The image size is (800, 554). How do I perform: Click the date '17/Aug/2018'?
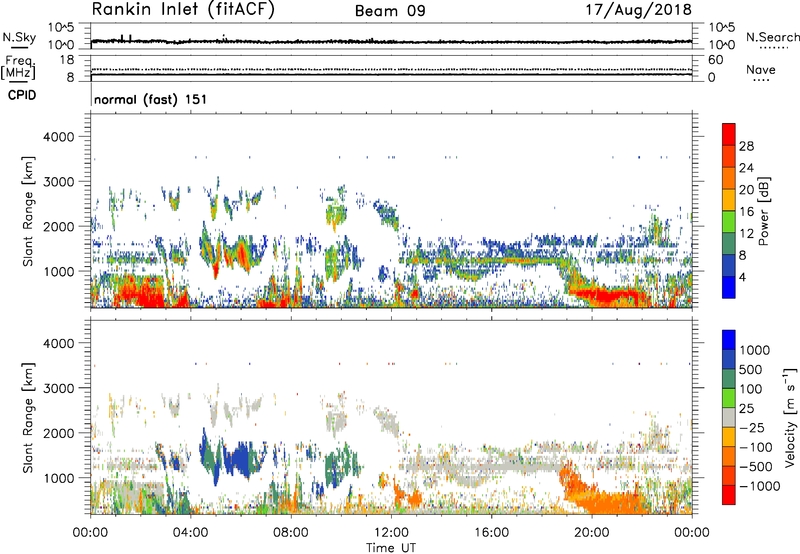tap(638, 10)
